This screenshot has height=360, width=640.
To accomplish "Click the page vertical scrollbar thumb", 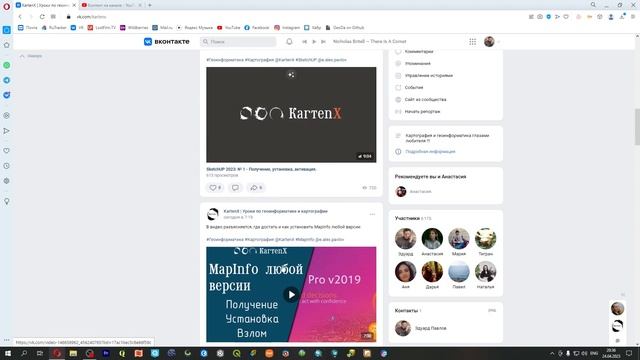I will (637, 127).
